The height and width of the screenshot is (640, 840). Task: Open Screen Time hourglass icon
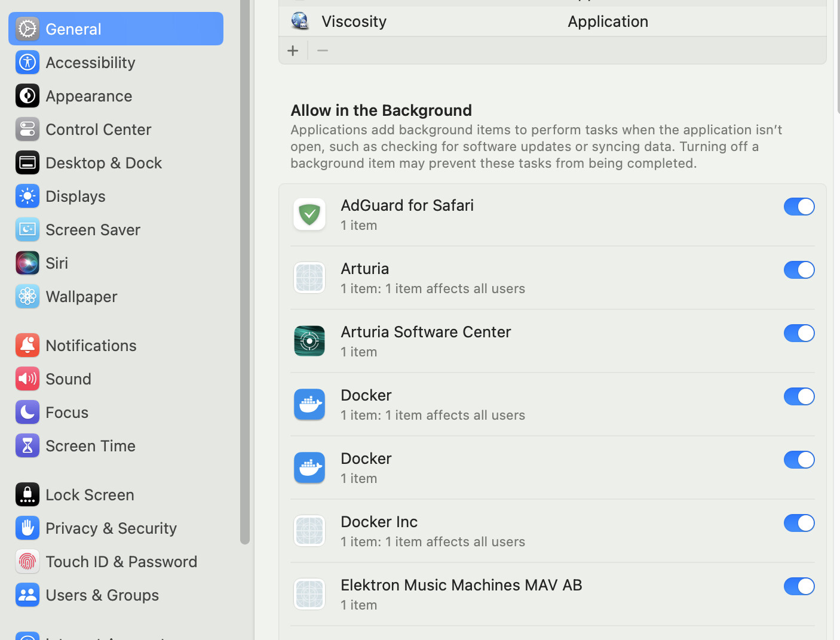(27, 445)
